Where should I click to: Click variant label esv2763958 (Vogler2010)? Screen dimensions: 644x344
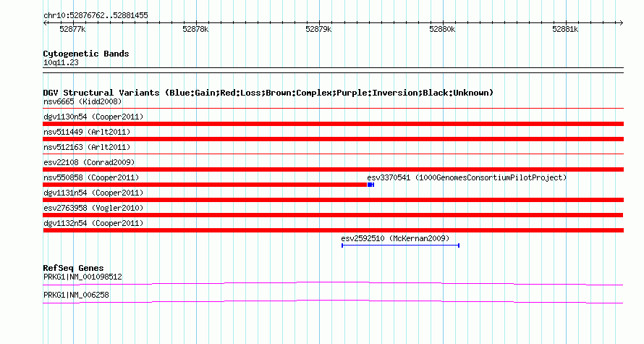93,208
